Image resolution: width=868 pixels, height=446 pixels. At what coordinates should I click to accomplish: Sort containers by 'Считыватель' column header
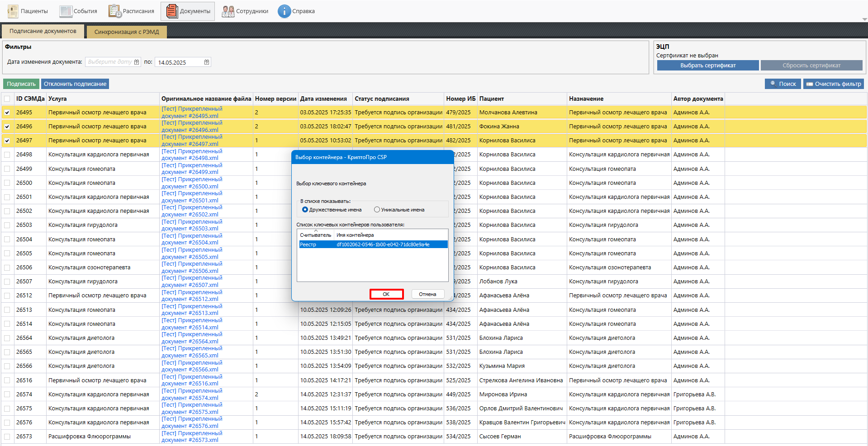click(315, 235)
